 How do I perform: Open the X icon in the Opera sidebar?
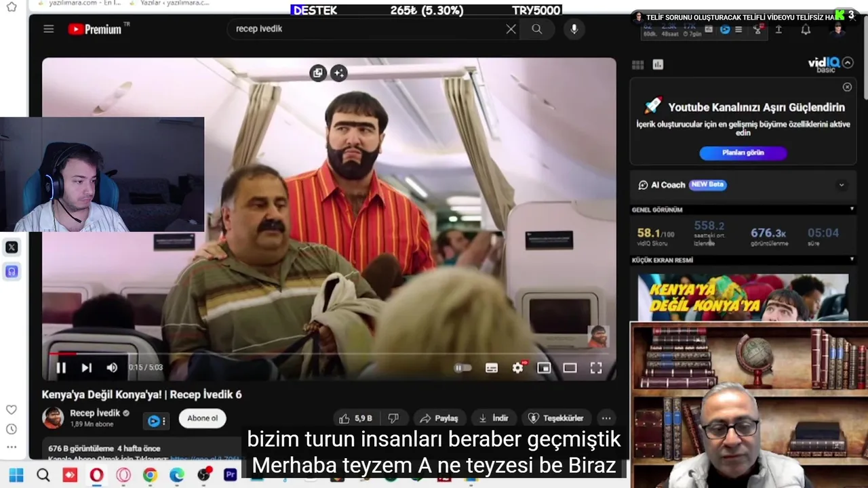pyautogui.click(x=12, y=247)
